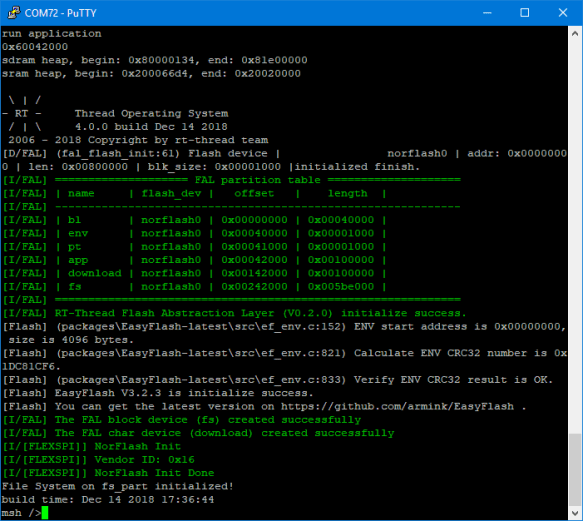The height and width of the screenshot is (521, 583).
Task: Click the "flash_dev" column header
Action: point(171,193)
